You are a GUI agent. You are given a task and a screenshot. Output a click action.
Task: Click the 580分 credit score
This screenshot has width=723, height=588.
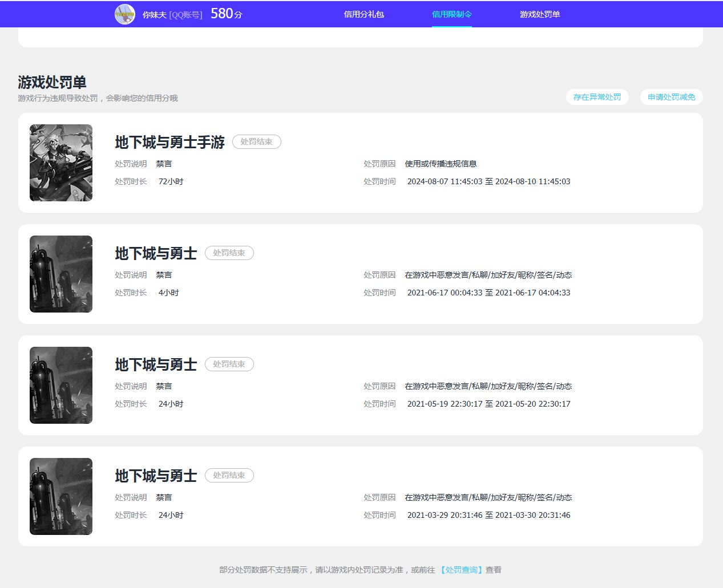227,14
